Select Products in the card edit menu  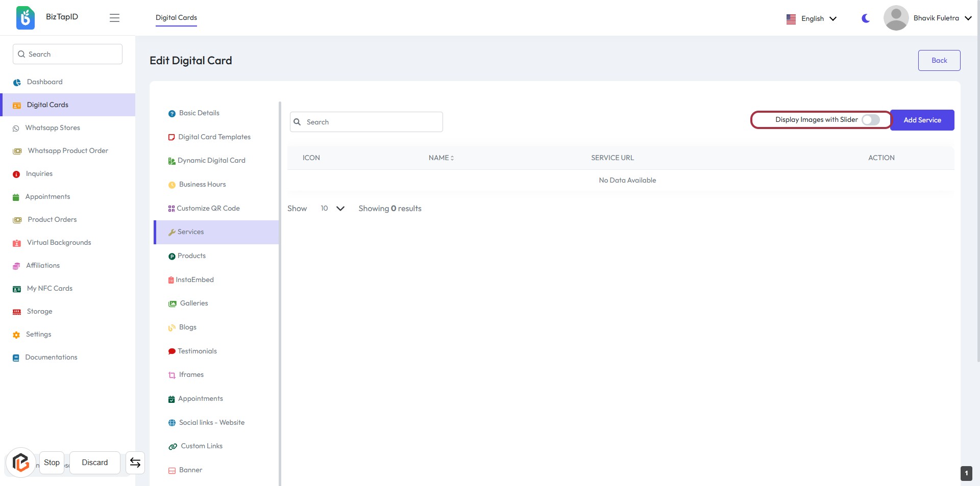click(191, 256)
